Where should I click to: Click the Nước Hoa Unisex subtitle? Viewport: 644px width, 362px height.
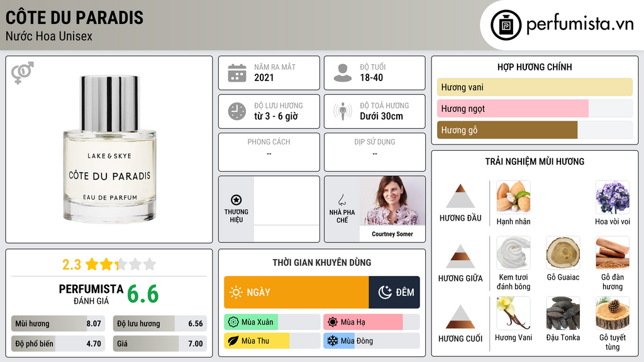pyautogui.click(x=49, y=36)
